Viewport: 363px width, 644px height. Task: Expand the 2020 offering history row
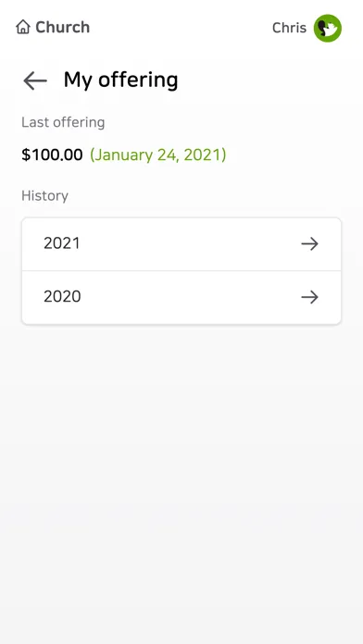(x=181, y=297)
